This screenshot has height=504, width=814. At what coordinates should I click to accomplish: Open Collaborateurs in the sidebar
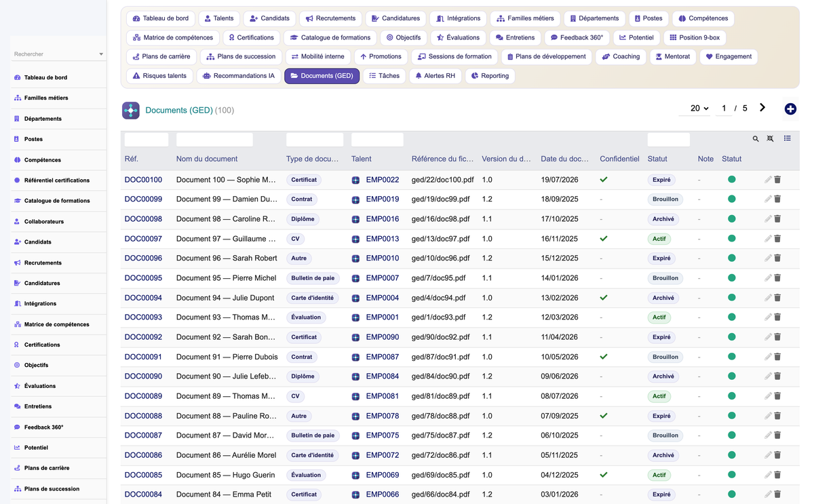[44, 222]
